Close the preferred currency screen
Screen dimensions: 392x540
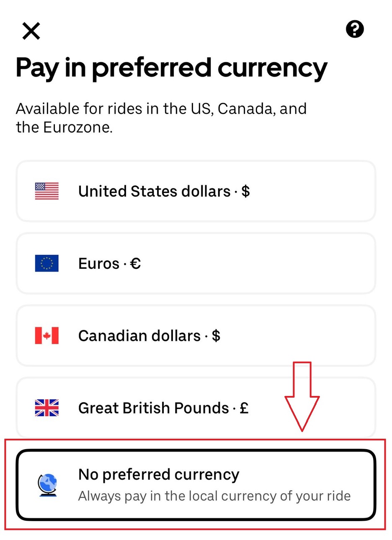(31, 31)
